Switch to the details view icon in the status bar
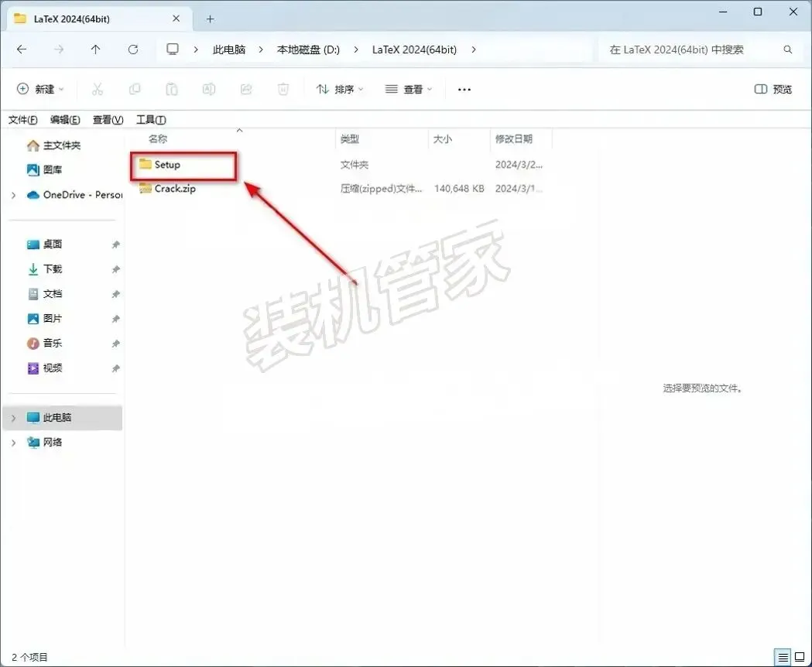The image size is (812, 667). [783, 657]
